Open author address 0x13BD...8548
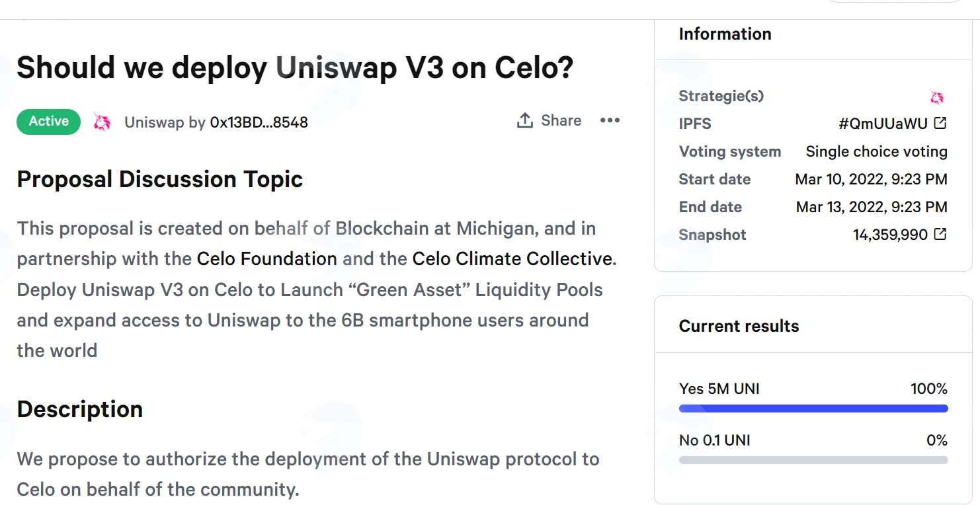The width and height of the screenshot is (980, 505). [x=259, y=122]
